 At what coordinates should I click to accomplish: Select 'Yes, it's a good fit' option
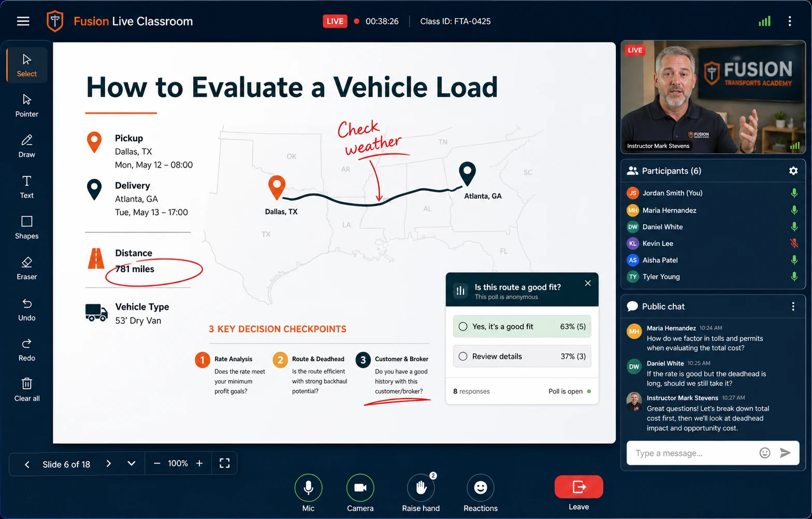pyautogui.click(x=522, y=327)
